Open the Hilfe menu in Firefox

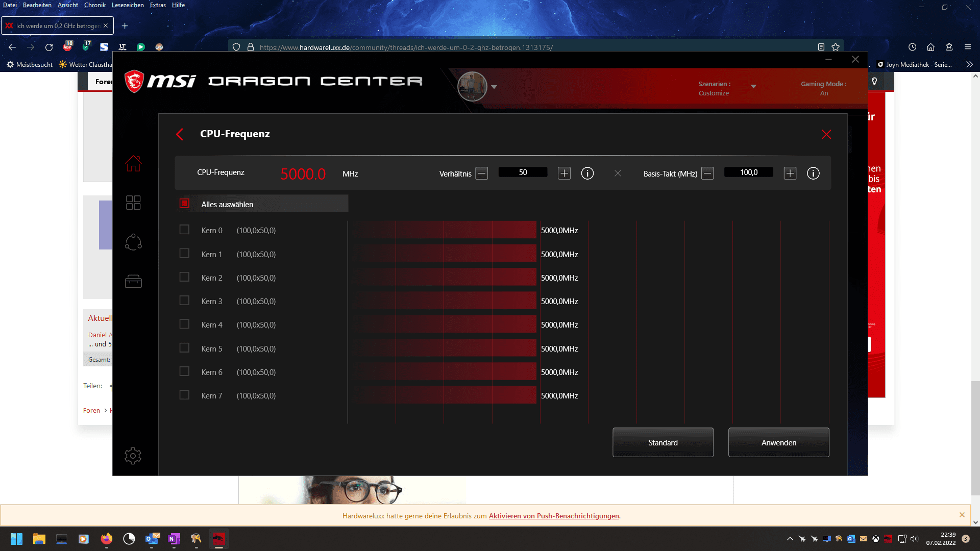tap(178, 5)
